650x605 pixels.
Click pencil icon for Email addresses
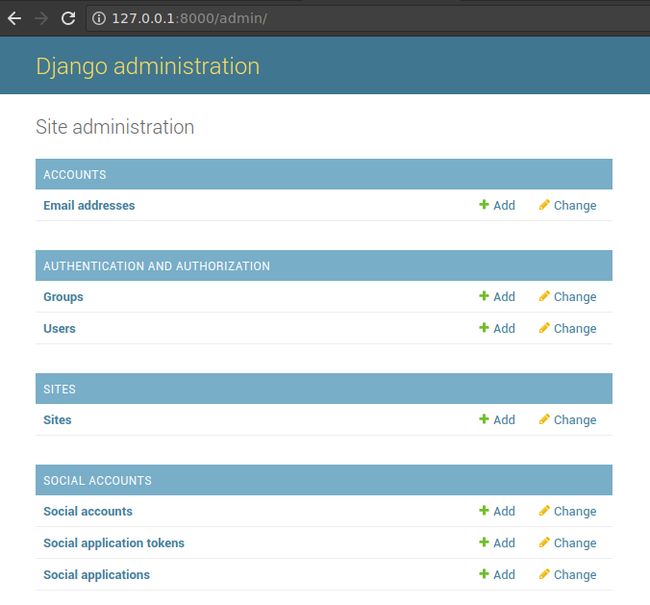[x=544, y=204]
